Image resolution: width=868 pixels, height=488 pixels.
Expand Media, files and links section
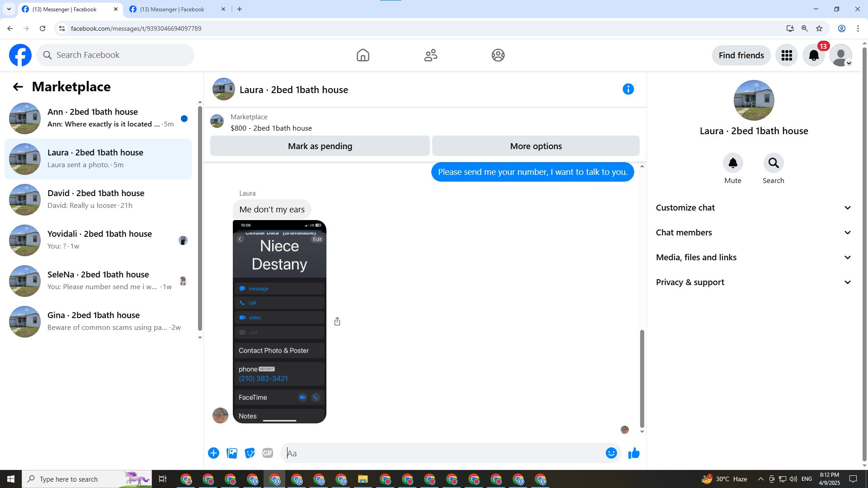coord(754,258)
